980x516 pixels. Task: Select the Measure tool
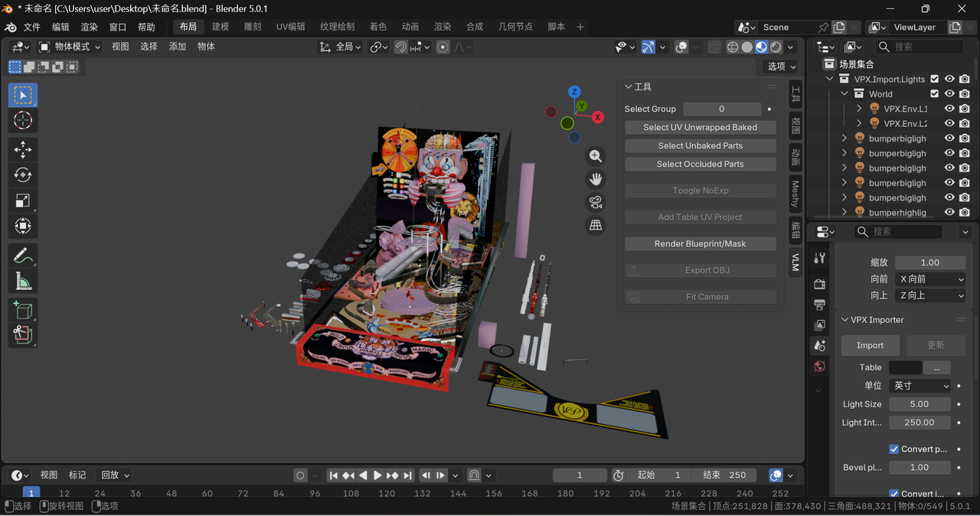pos(23,281)
